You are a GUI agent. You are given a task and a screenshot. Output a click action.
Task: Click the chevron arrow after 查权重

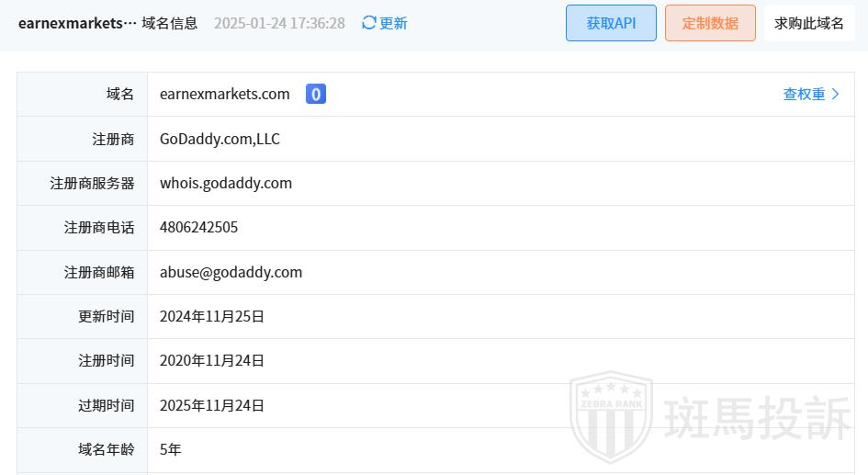[835, 94]
